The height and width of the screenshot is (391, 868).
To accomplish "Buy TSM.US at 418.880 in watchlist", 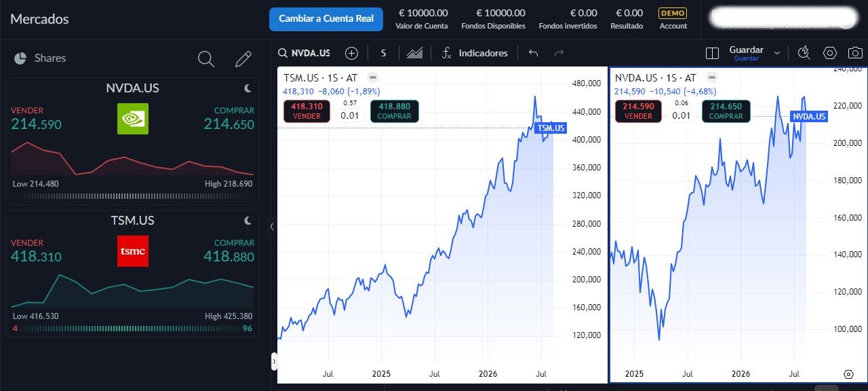I will (x=229, y=251).
